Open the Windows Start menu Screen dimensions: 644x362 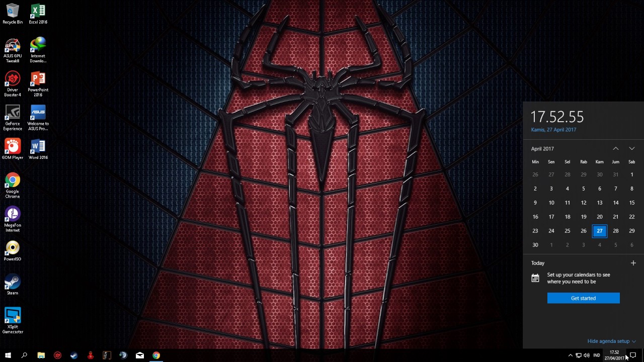(x=8, y=355)
